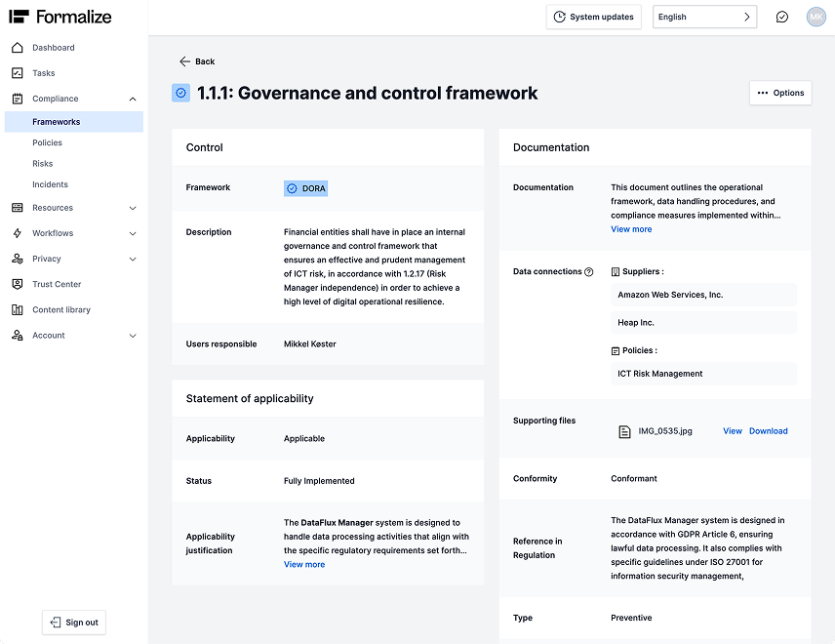835x644 pixels.
Task: Open the Options button
Action: pyautogui.click(x=780, y=93)
